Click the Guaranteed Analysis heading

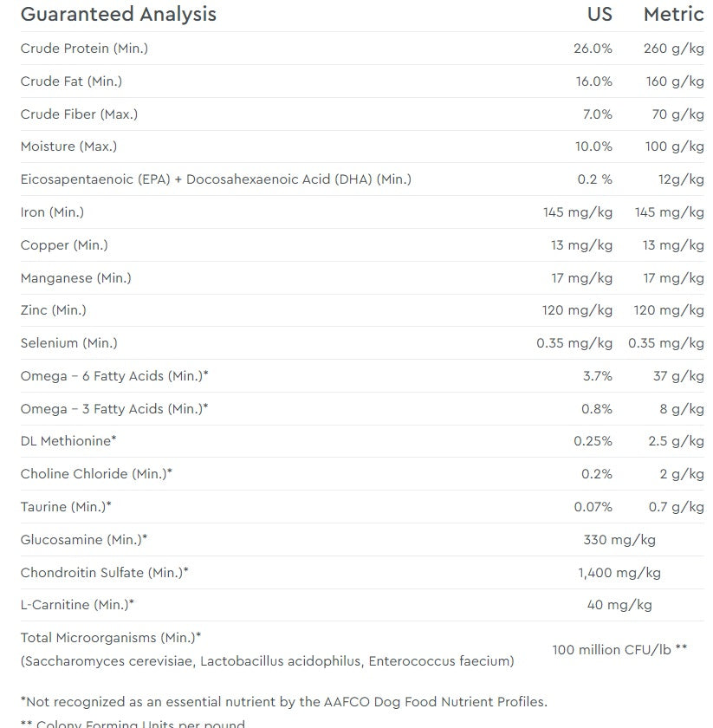(119, 15)
